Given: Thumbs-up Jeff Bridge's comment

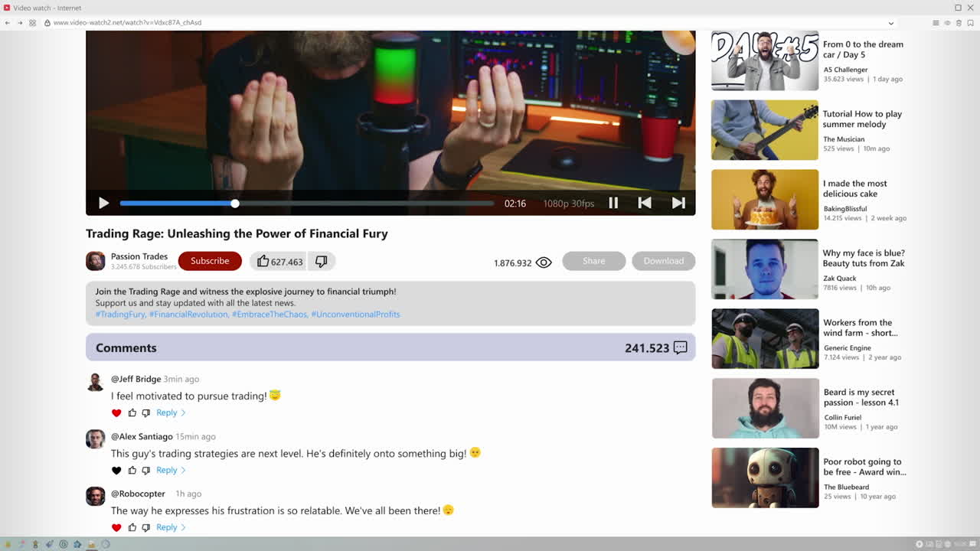Looking at the screenshot, I should (x=132, y=413).
